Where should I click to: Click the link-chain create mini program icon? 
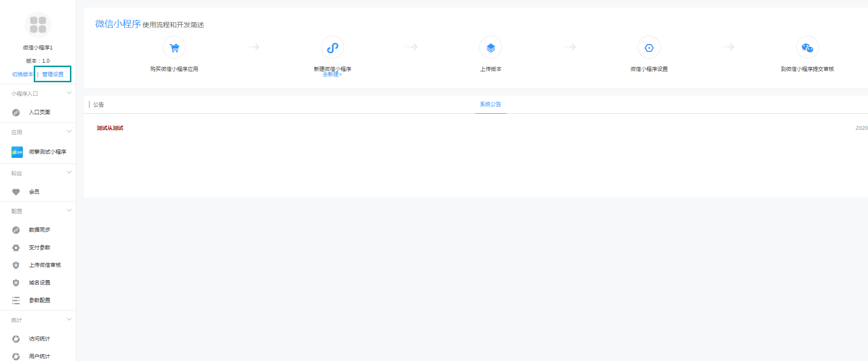333,48
